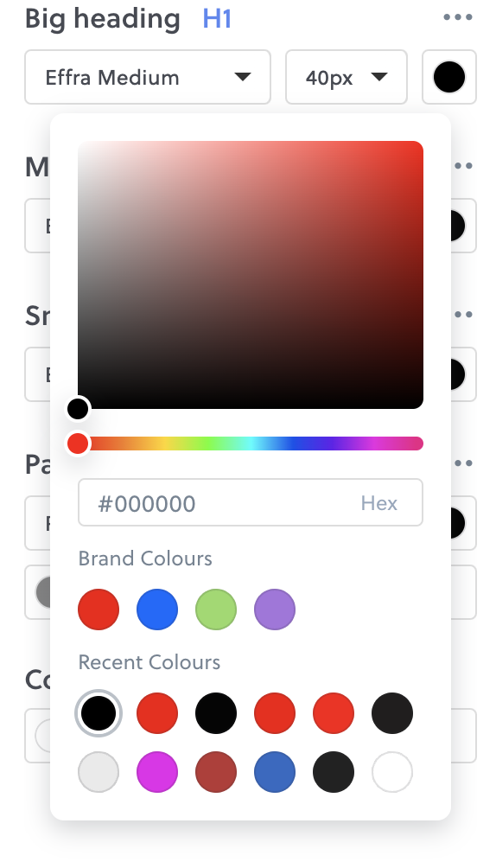This screenshot has height=868, width=496.
Task: Choose the light grey recent colour
Action: (99, 772)
